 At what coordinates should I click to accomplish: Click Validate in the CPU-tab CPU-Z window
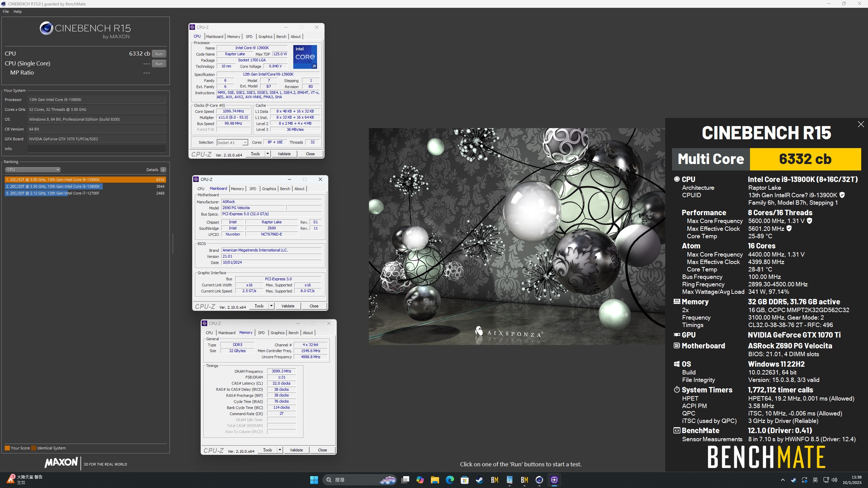point(284,154)
